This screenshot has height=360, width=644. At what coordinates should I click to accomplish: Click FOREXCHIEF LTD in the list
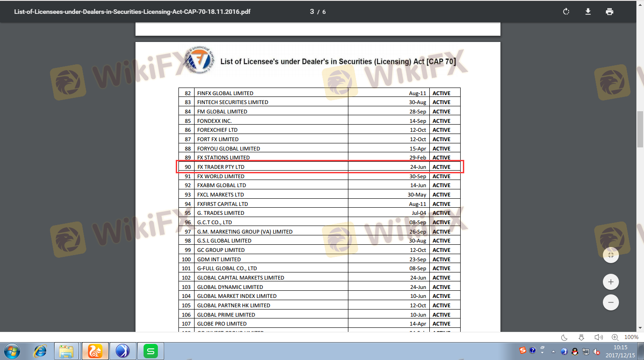[217, 130]
